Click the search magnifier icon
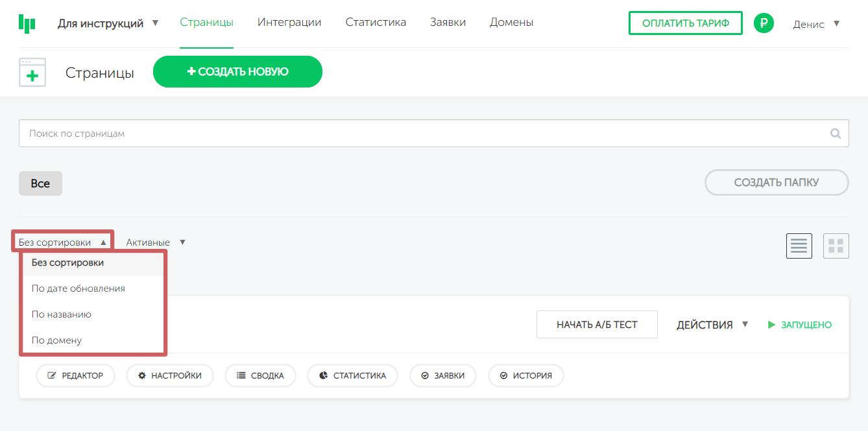Viewport: 868px width, 431px height. 836,134
